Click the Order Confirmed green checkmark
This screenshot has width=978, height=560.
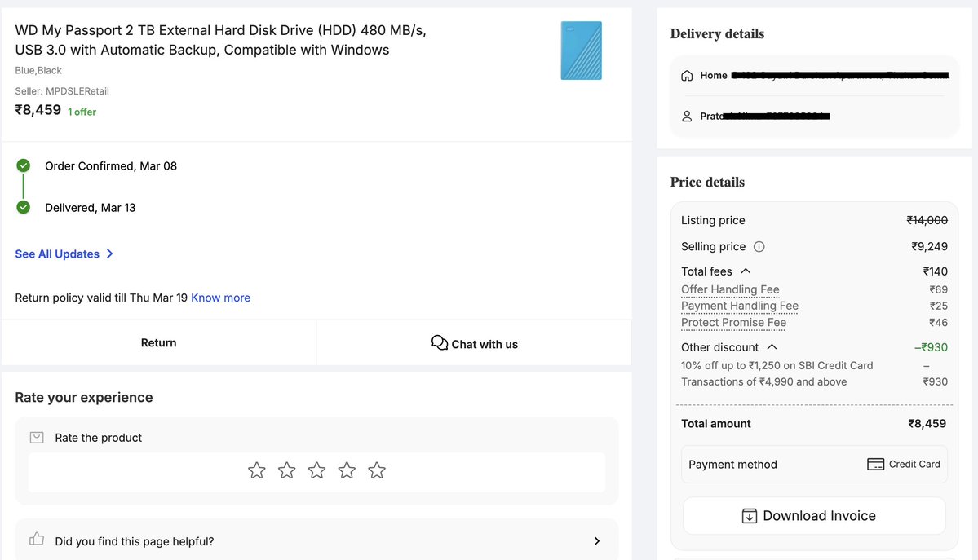click(23, 165)
